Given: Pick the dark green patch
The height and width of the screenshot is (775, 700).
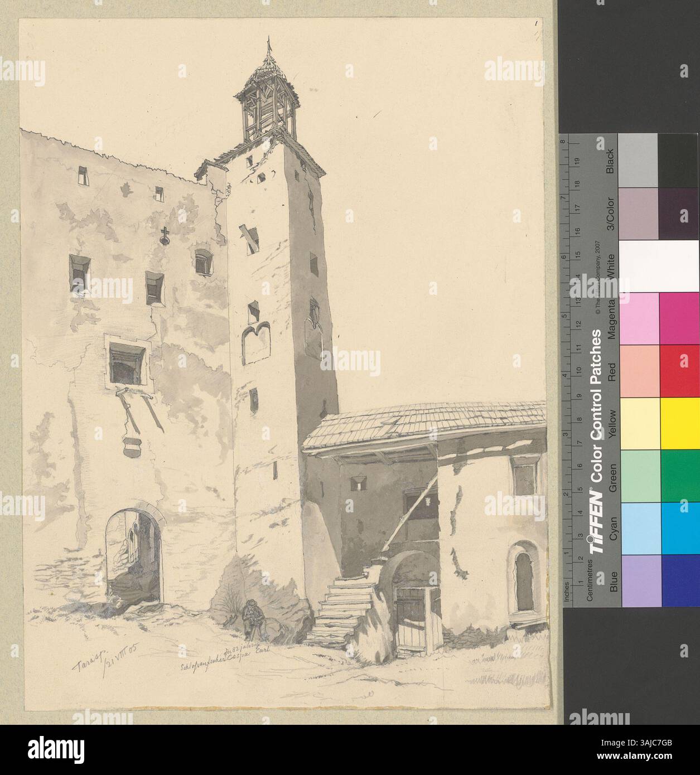Looking at the screenshot, I should pos(679,476).
